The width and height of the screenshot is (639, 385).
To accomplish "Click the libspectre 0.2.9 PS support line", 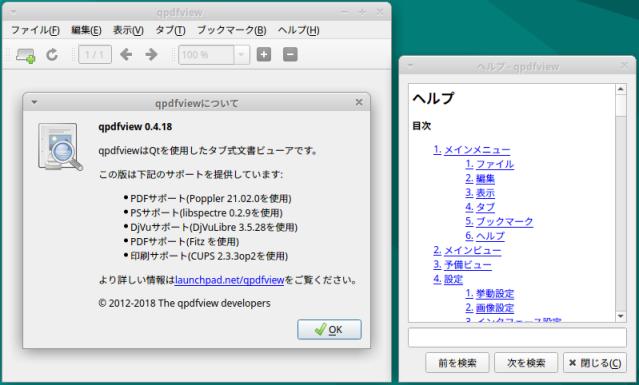I will [x=206, y=213].
